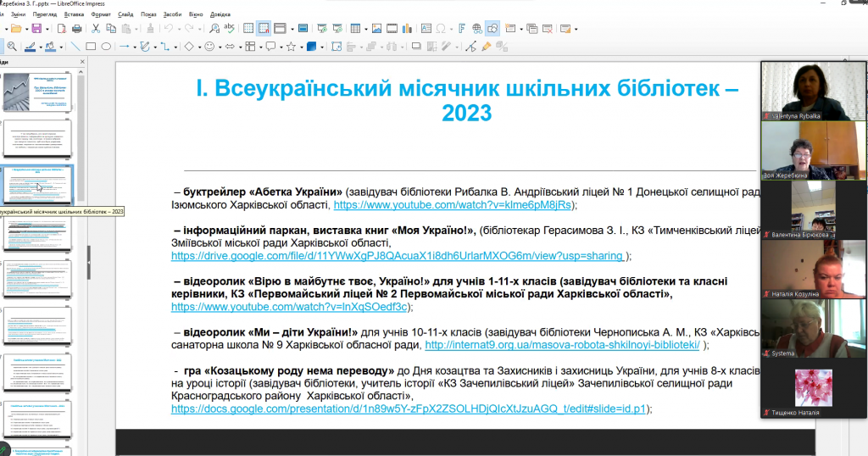Image resolution: width=868 pixels, height=456 pixels.
Task: Start slideshow from the current slide
Action: click(337, 29)
